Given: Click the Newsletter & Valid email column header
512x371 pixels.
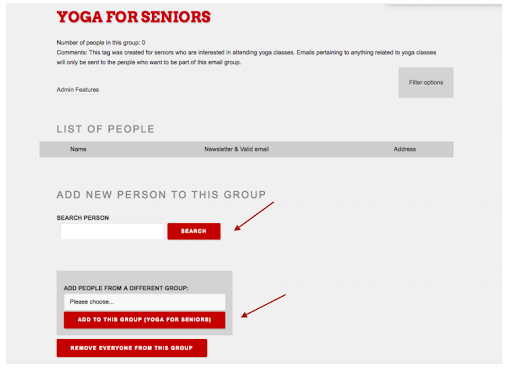Looking at the screenshot, I should [x=236, y=149].
